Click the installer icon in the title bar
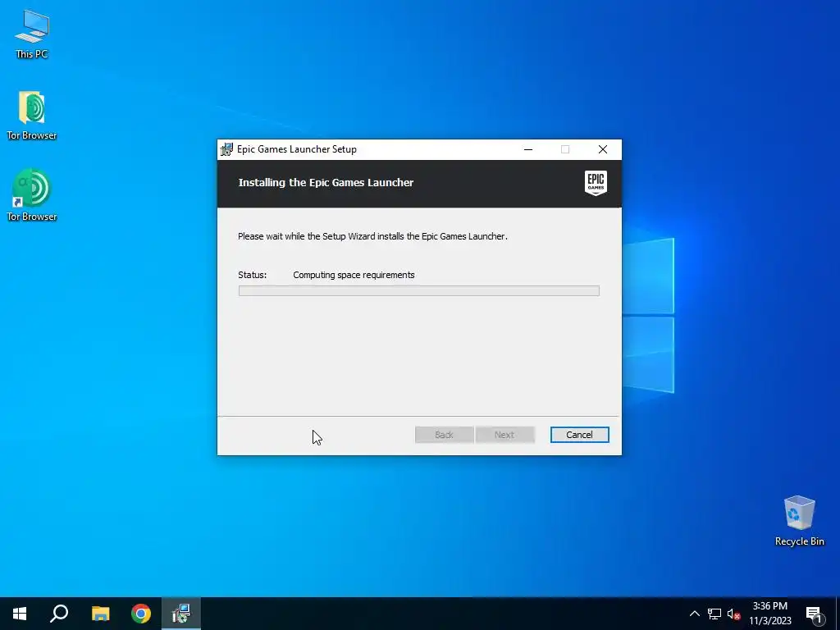 [226, 149]
